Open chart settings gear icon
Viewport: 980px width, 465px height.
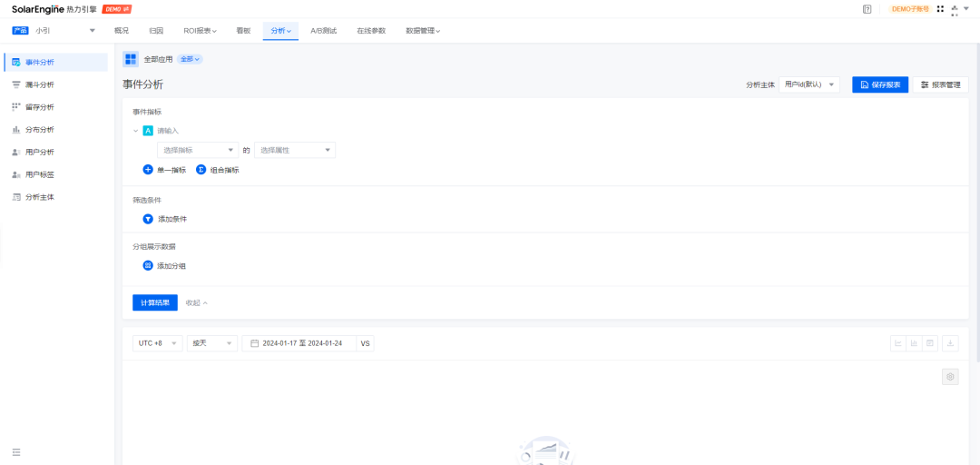click(x=950, y=377)
